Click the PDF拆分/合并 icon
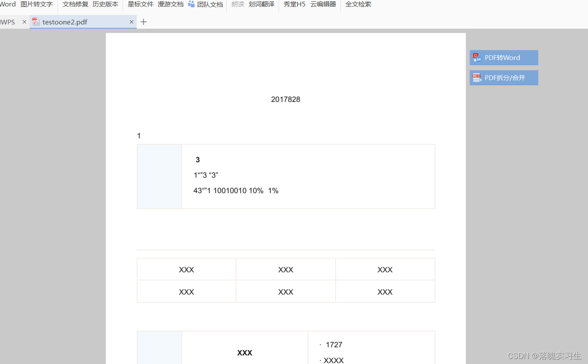This screenshot has width=588, height=364. tap(477, 78)
